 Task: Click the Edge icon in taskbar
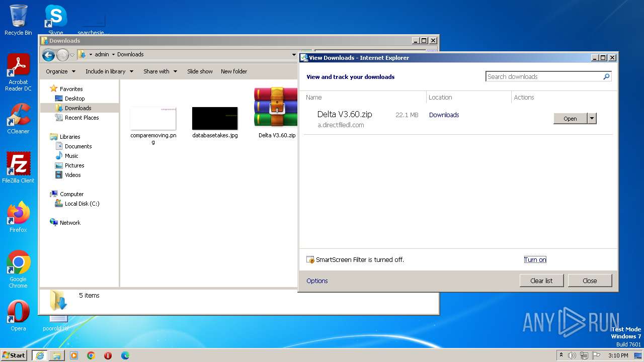point(125,355)
